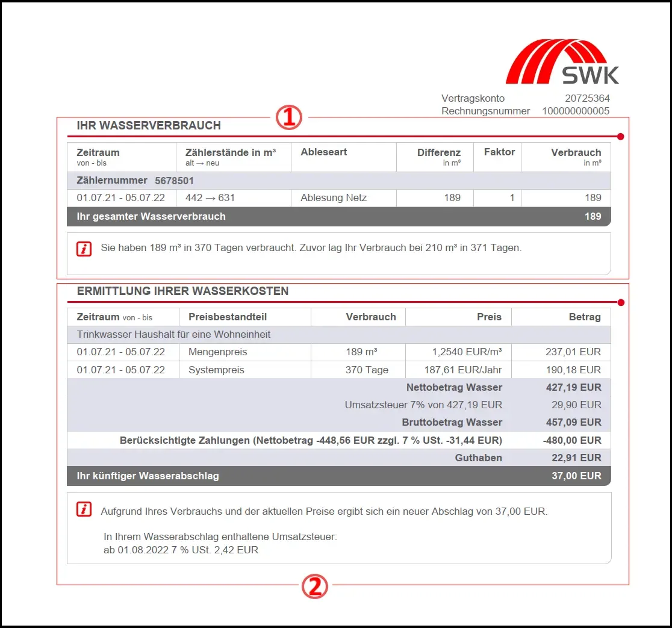Image resolution: width=672 pixels, height=628 pixels.
Task: Click the info icon beside the new Abschlag note
Action: point(84,510)
